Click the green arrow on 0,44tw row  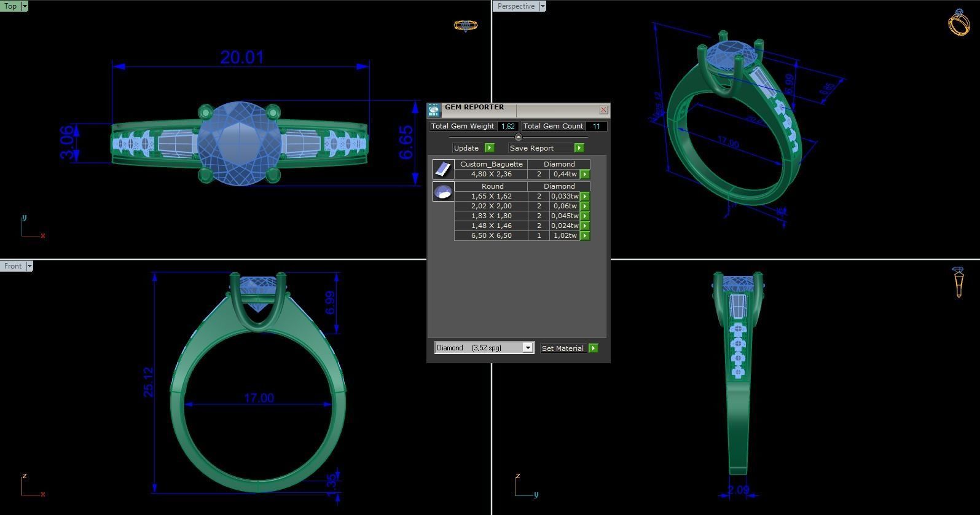pos(585,174)
